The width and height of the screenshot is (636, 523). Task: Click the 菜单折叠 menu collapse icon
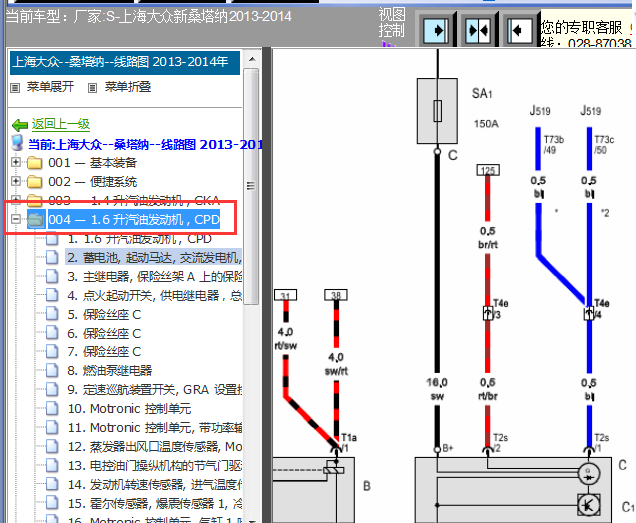click(x=92, y=88)
